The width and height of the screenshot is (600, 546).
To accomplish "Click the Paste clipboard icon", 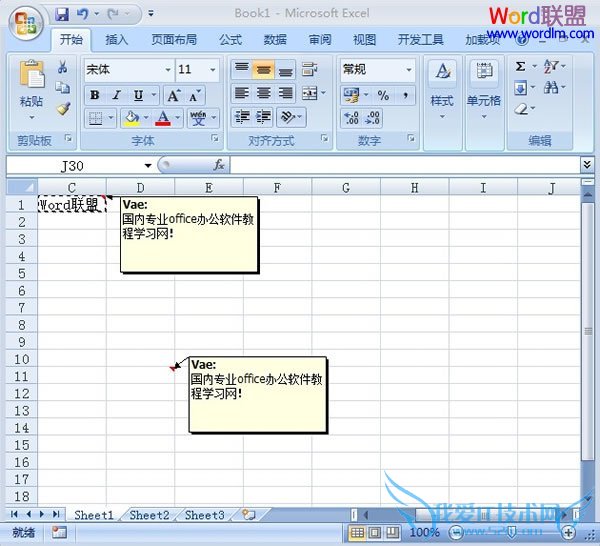I will point(31,73).
